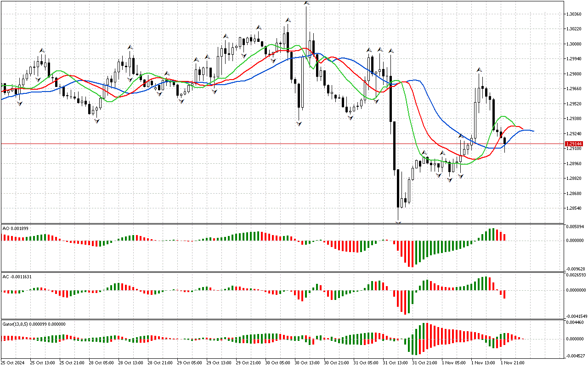The height and width of the screenshot is (368, 588).
Task: Click the 1 Nov 05:00 time label
Action: click(x=454, y=362)
